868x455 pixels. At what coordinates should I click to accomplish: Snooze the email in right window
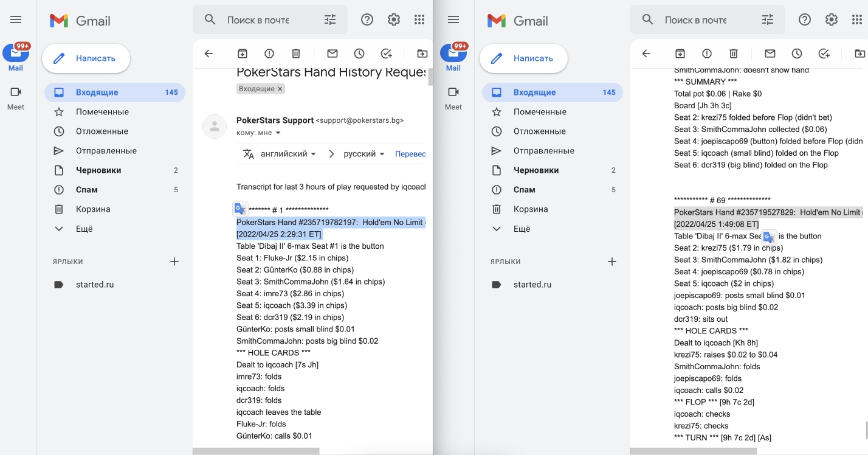coord(797,54)
